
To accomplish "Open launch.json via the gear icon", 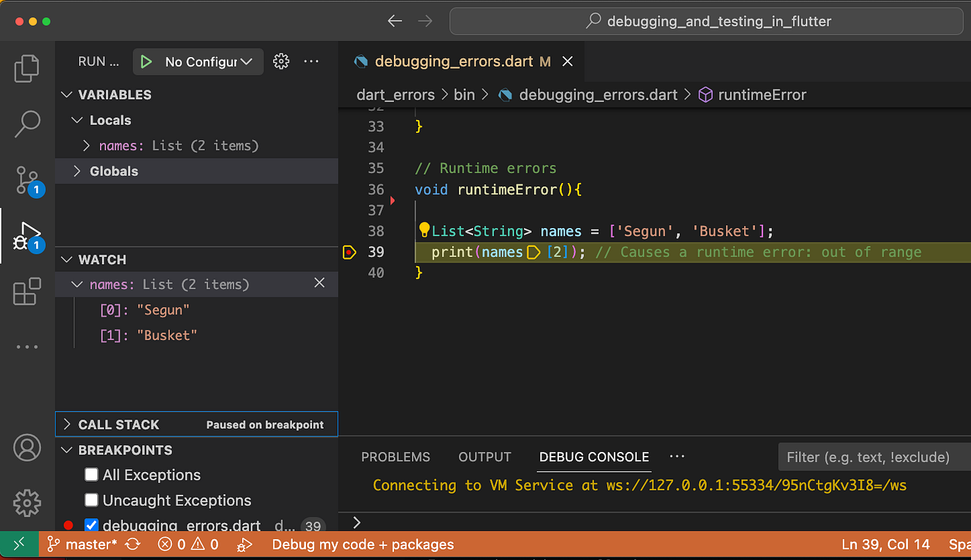I will [x=281, y=62].
